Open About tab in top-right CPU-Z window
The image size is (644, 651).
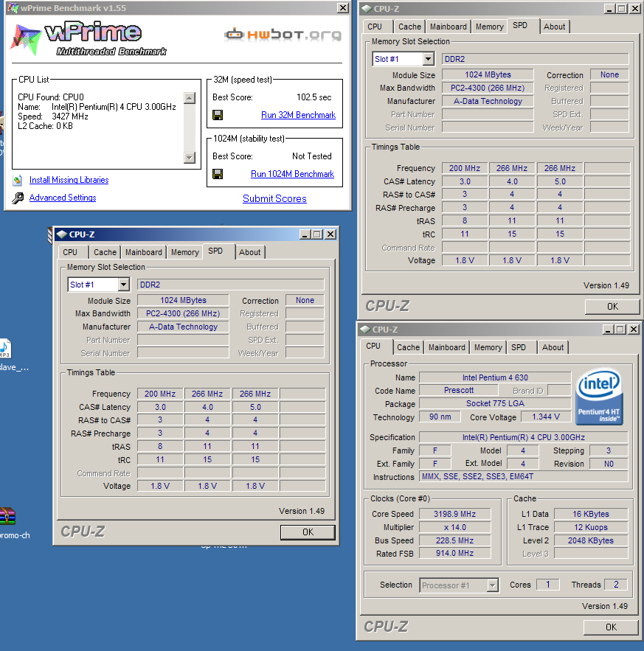(554, 27)
